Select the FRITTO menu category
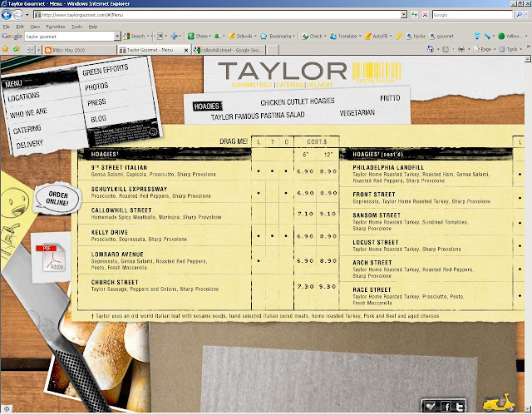The height and width of the screenshot is (415, 532). (x=390, y=98)
